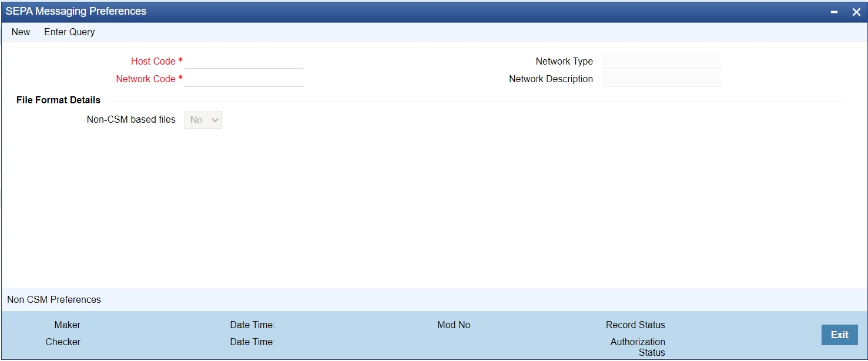868x361 pixels.
Task: Click the Network Code input field
Action: 244,79
